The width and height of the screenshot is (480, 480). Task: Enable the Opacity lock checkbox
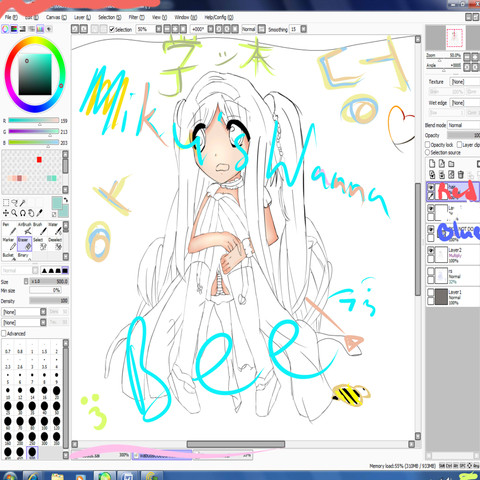(427, 145)
